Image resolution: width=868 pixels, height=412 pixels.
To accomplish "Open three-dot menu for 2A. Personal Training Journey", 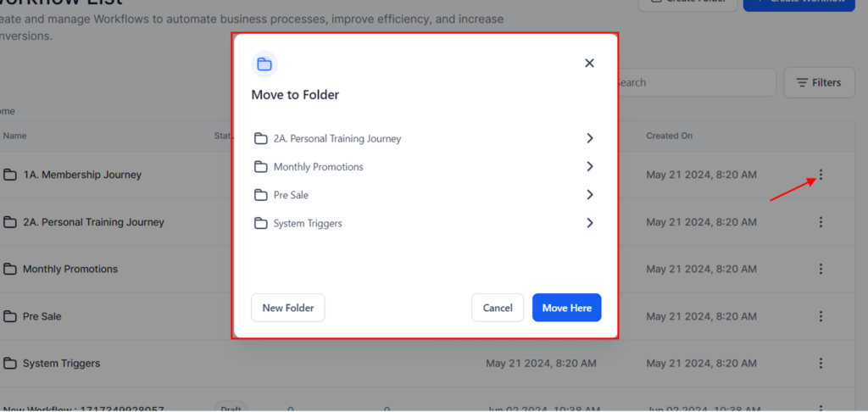I will 820,222.
